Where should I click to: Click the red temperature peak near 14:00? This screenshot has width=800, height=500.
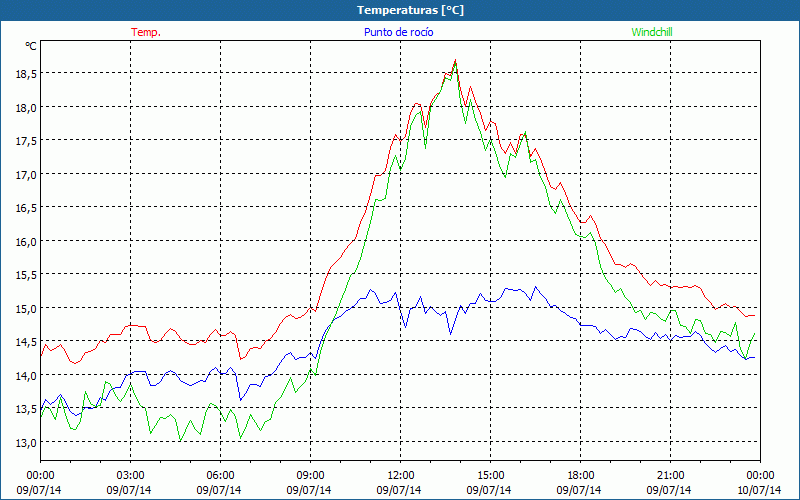(455, 60)
